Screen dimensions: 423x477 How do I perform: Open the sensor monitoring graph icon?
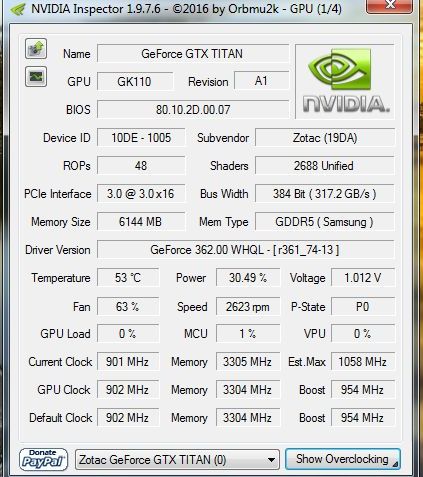36,77
